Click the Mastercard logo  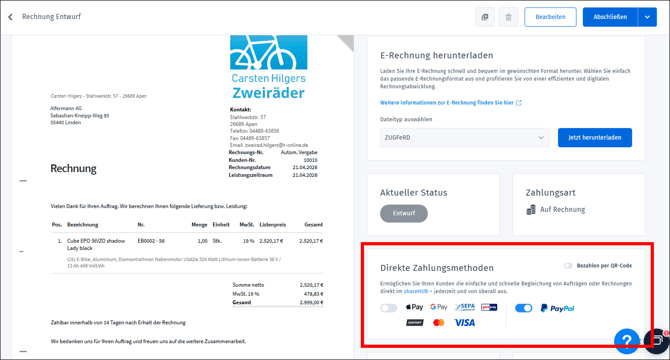tap(439, 322)
